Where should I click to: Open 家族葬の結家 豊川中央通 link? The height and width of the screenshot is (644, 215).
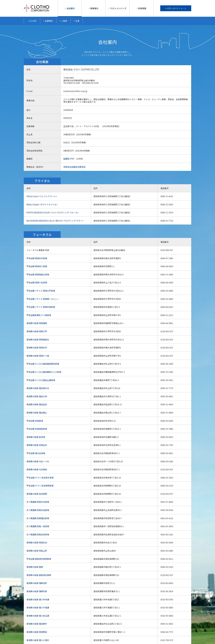(x=38, y=600)
